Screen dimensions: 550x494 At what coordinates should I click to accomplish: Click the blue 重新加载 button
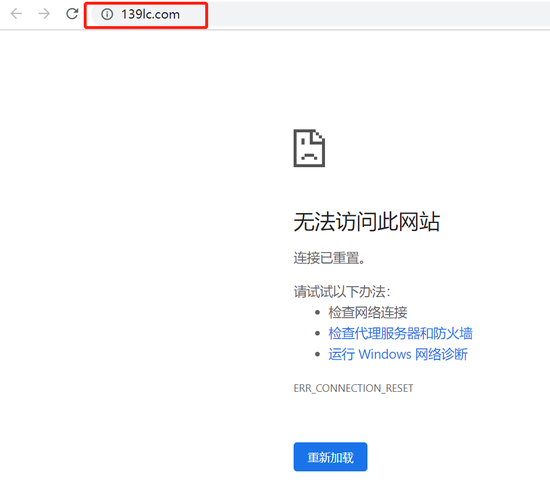330,457
